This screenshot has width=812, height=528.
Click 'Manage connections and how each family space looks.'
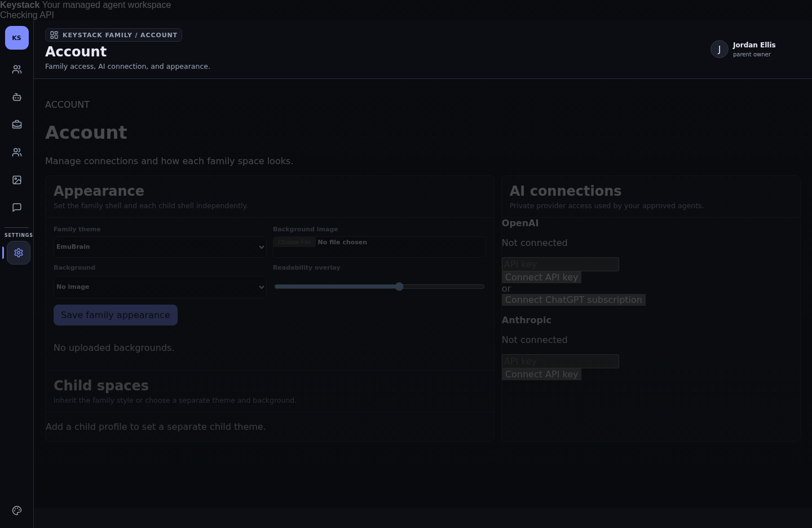pyautogui.click(x=169, y=161)
